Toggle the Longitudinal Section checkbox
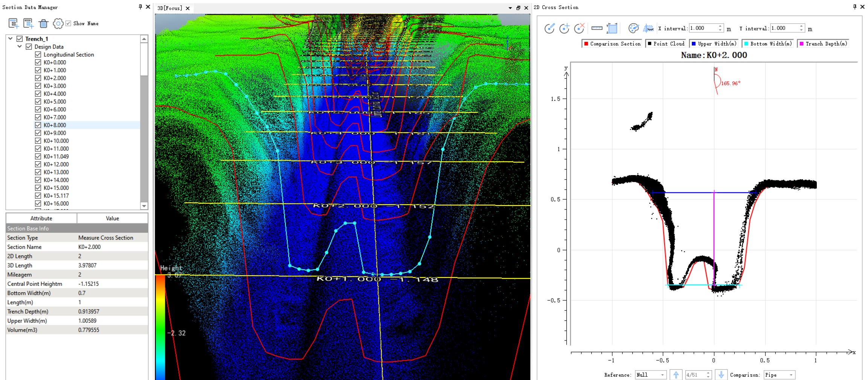Viewport: 868px width, 380px height. [x=38, y=55]
